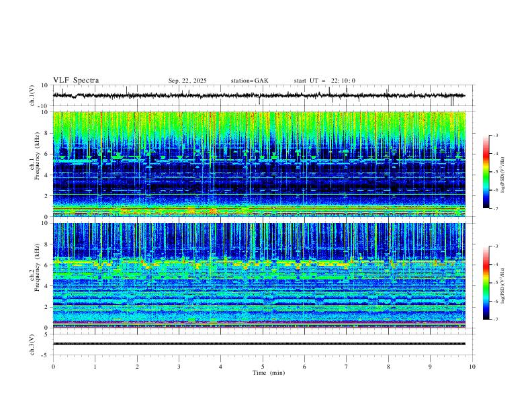Viewport: 532px width, 411px height.
Task: Click time axis tick label "3"
Action: point(179,367)
